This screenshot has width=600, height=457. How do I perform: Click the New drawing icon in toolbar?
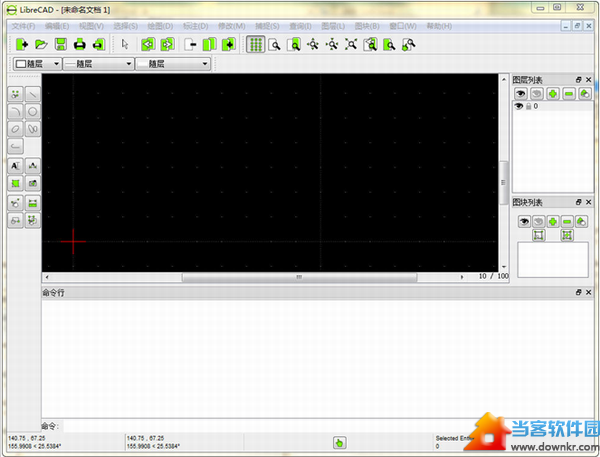[x=22, y=44]
